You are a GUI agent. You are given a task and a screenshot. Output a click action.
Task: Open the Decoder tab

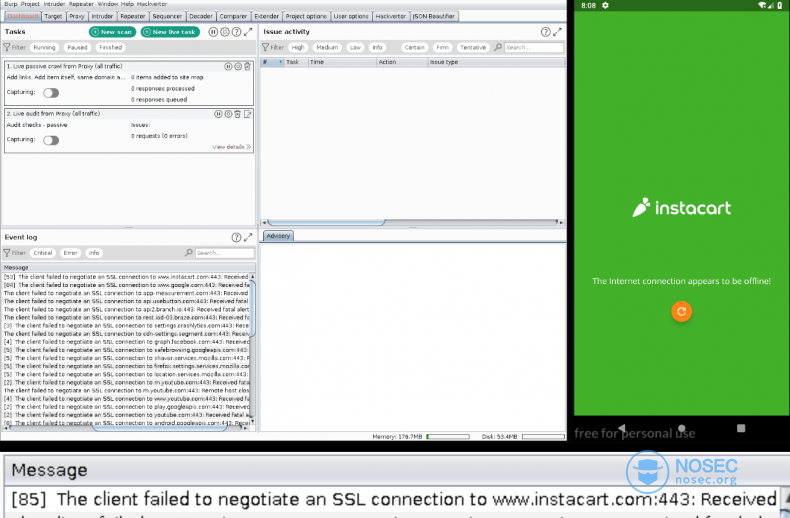(201, 16)
